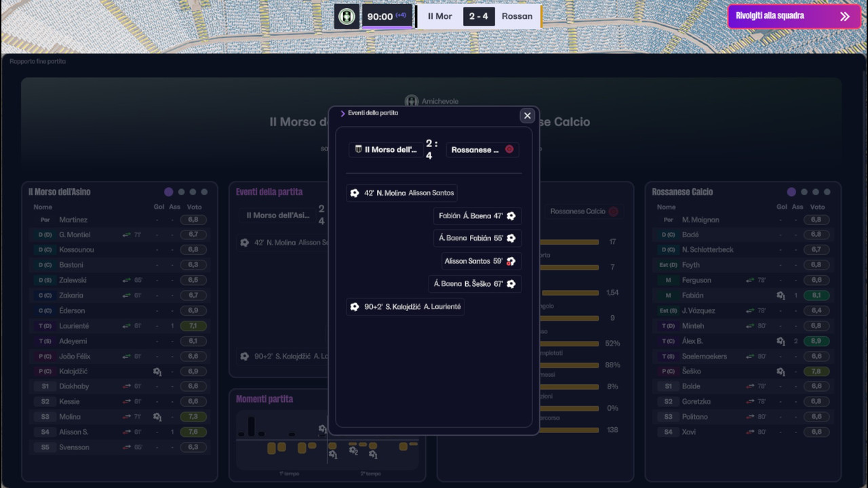Click the ball icon next to B. Šeško 67'
The height and width of the screenshot is (488, 868).
coord(511,284)
